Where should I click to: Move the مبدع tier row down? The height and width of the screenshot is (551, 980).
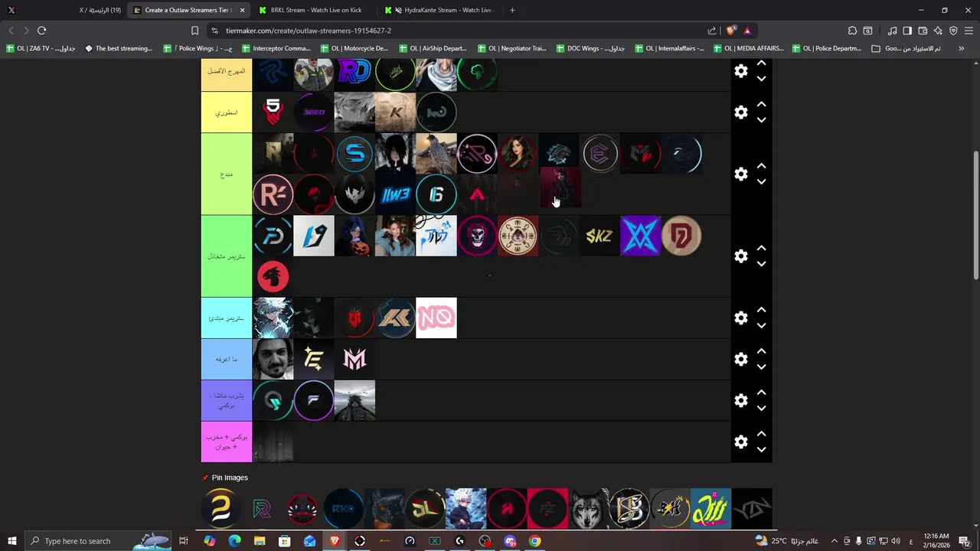click(761, 182)
